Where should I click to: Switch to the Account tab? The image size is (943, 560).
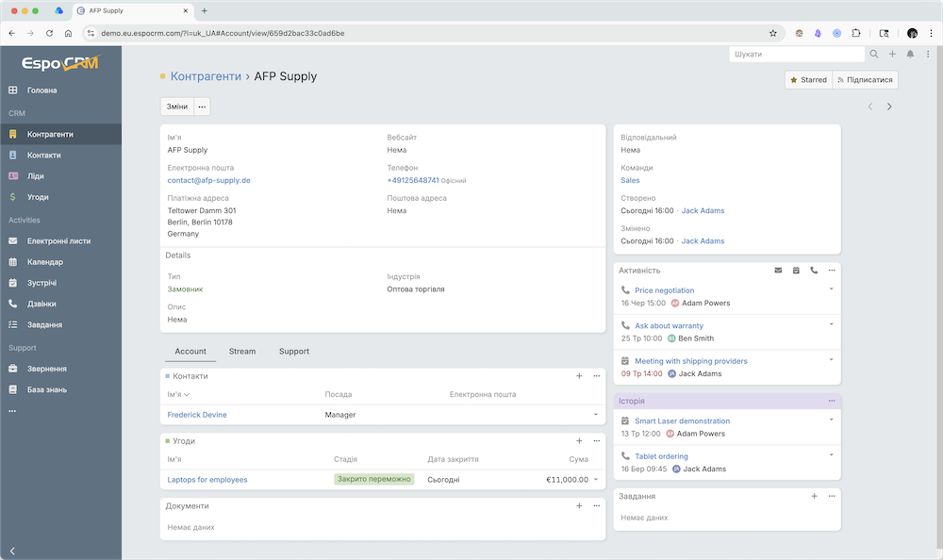pyautogui.click(x=190, y=352)
